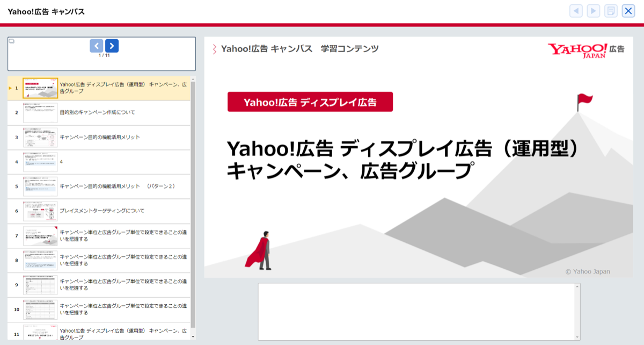Click the left chevron above 1 / 11
This screenshot has height=345, width=644.
[97, 46]
